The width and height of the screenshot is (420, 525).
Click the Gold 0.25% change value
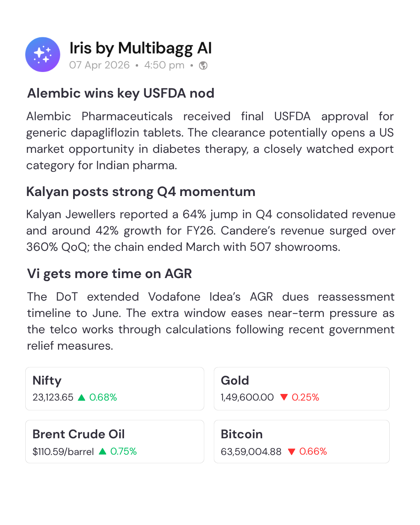(305, 397)
